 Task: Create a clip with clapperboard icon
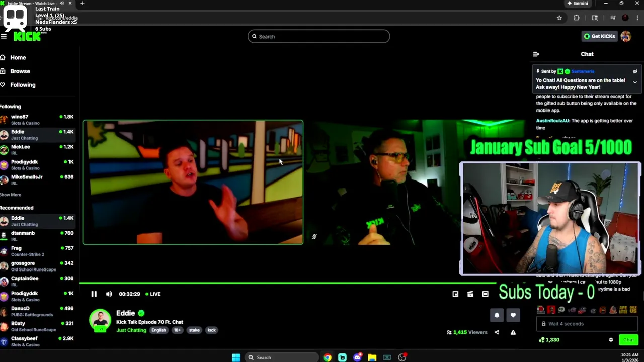click(x=470, y=294)
